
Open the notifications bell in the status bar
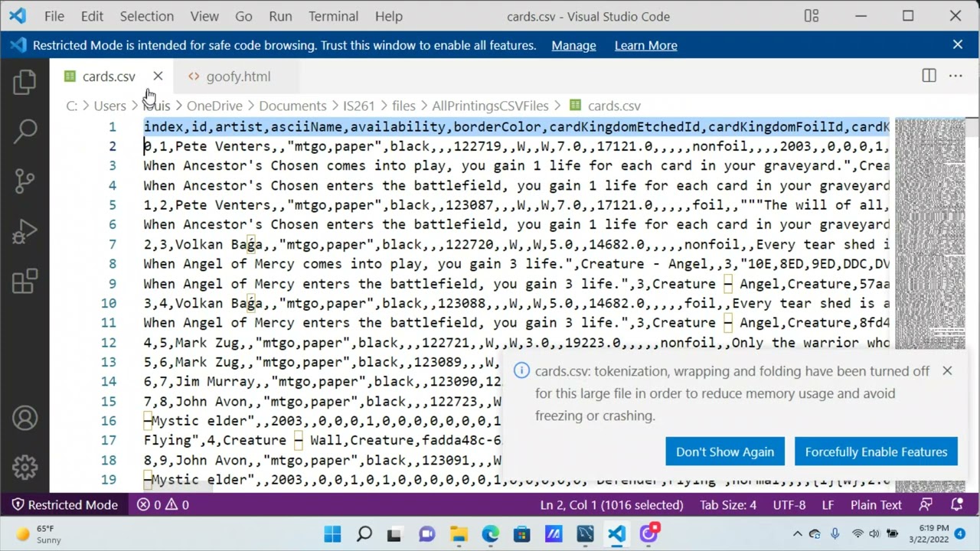(957, 505)
